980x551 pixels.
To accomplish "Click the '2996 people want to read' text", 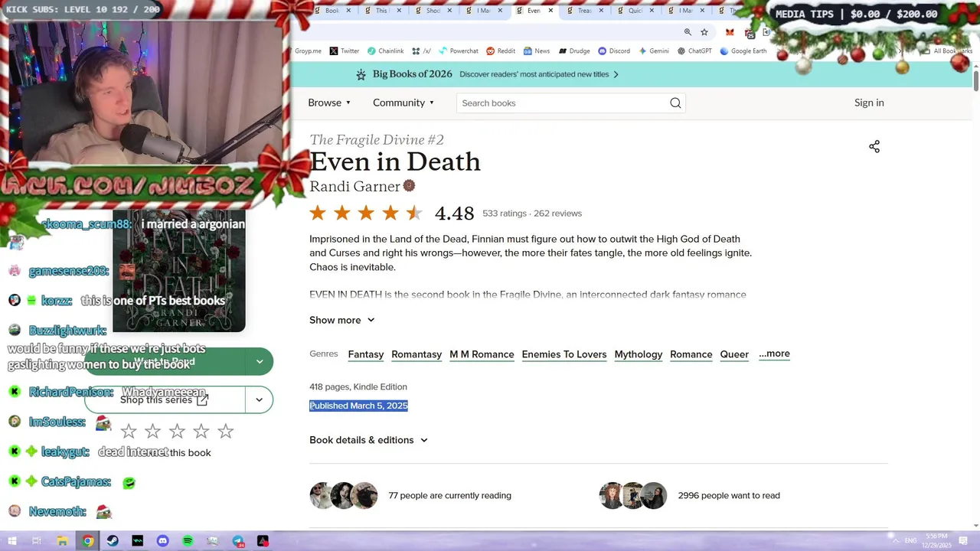I will click(729, 495).
